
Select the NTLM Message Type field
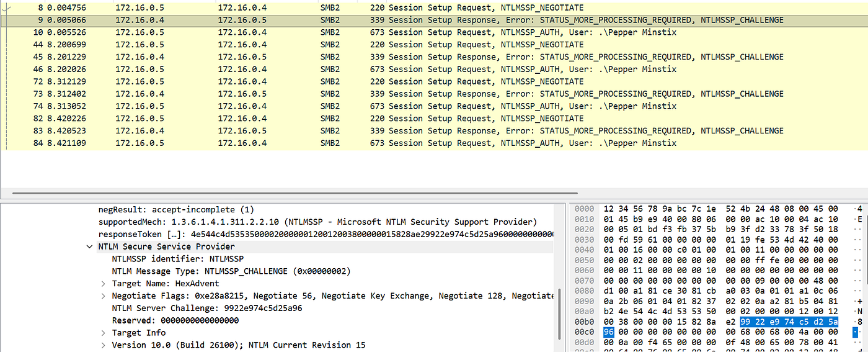click(231, 271)
